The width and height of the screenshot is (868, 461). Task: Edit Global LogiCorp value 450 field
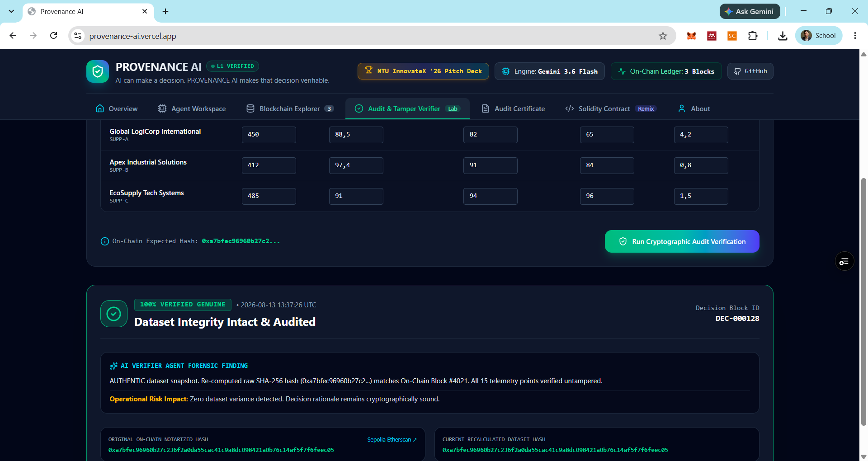click(269, 135)
